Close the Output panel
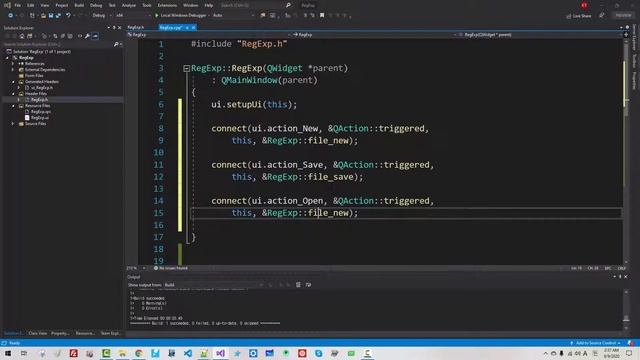 [x=626, y=277]
